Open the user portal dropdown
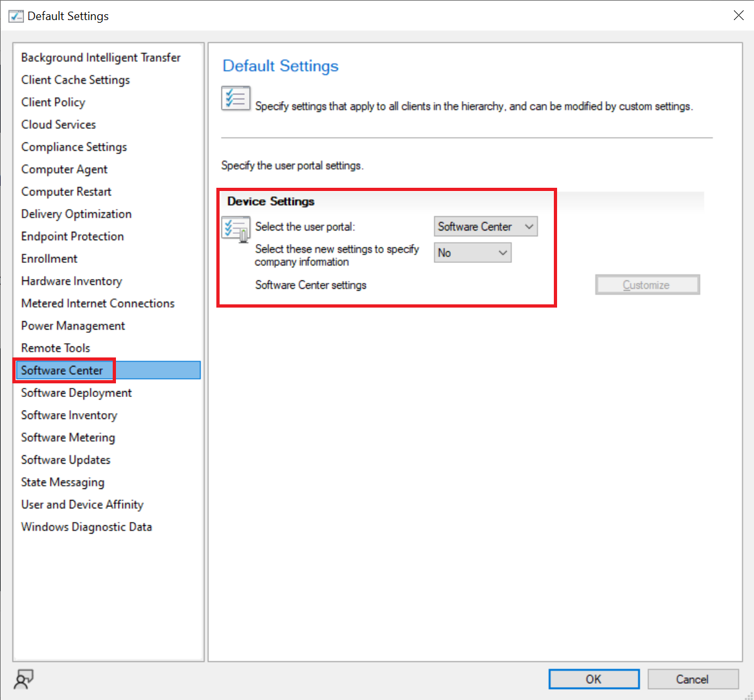The height and width of the screenshot is (700, 754). click(x=486, y=227)
